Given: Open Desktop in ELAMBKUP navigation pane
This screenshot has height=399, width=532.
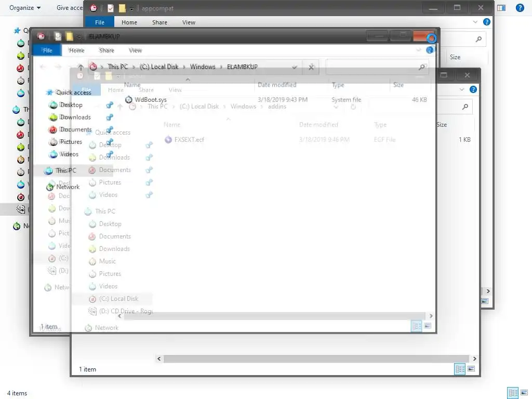Looking at the screenshot, I should [71, 105].
